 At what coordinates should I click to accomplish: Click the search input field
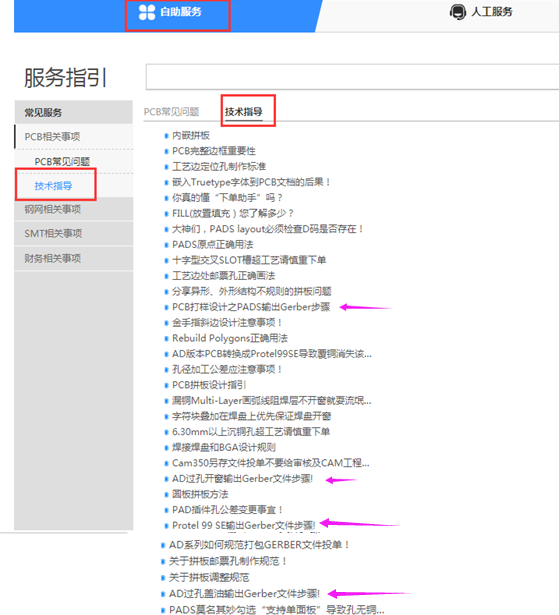point(352,77)
